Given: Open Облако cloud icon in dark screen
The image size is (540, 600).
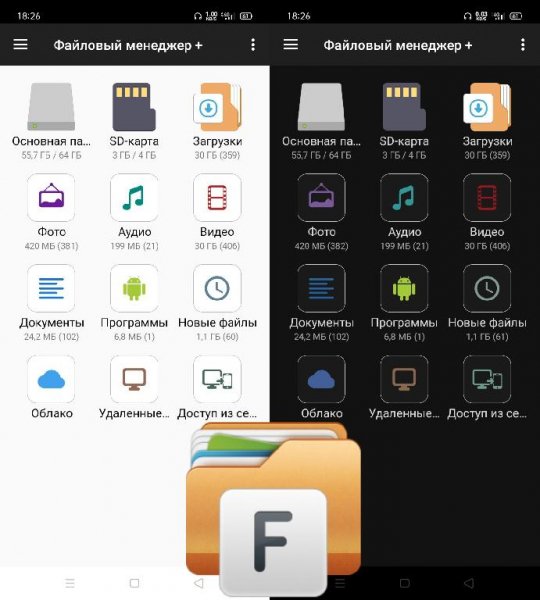Looking at the screenshot, I should click(321, 379).
